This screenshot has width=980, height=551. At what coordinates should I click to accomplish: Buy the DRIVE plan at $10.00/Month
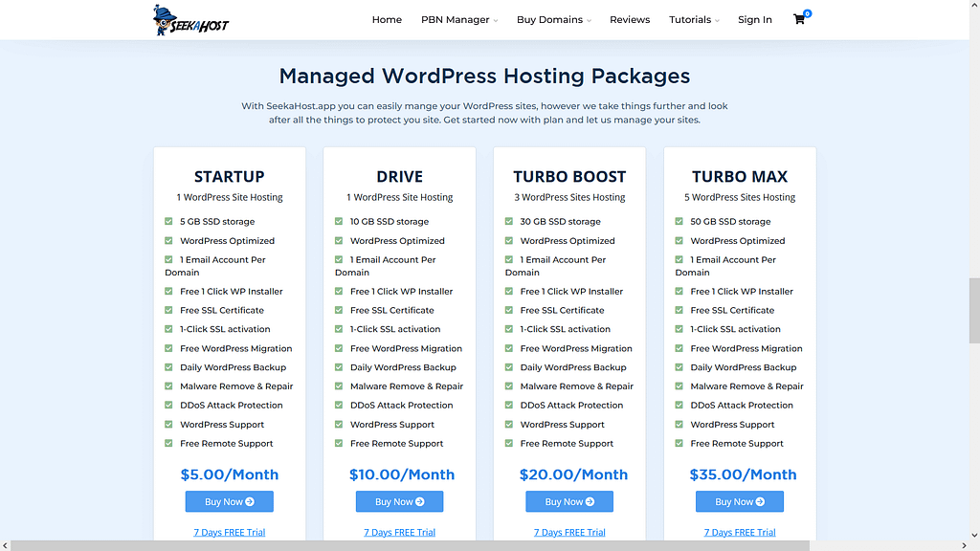click(399, 501)
